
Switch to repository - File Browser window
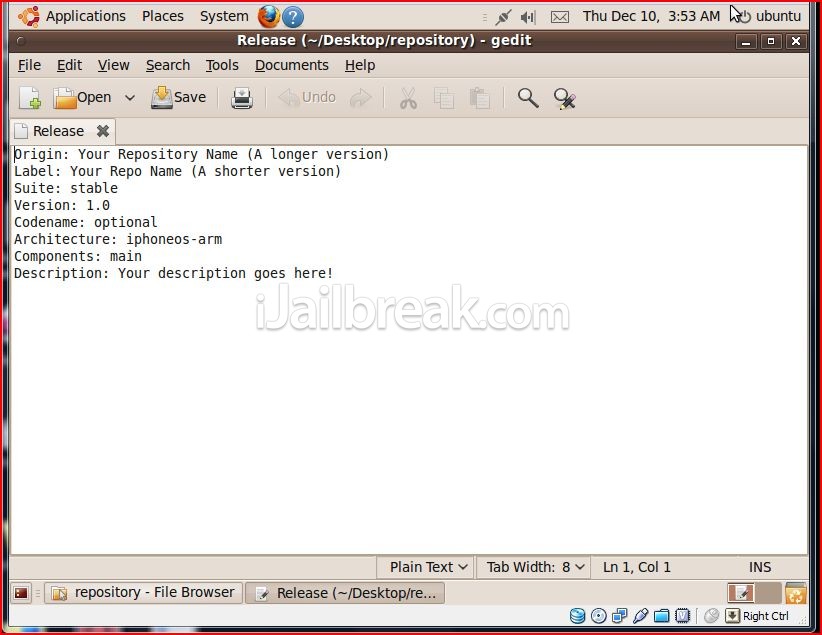point(143,593)
